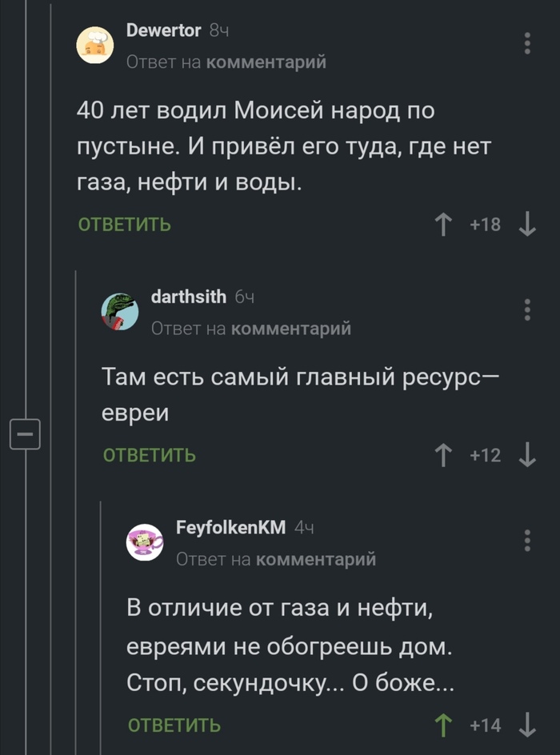Downvote Dewertor's comment
This screenshot has height=755, width=560.
point(526,225)
